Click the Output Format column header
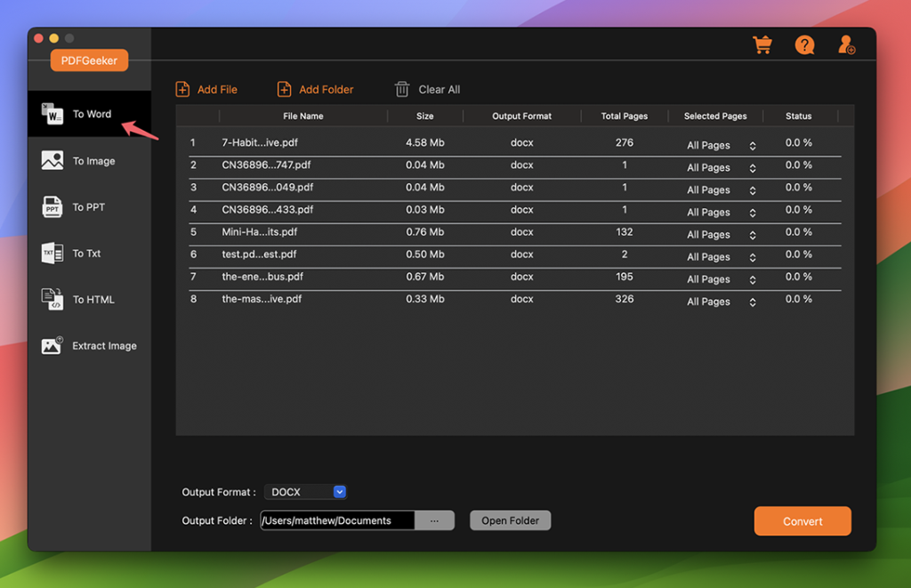 pyautogui.click(x=521, y=117)
